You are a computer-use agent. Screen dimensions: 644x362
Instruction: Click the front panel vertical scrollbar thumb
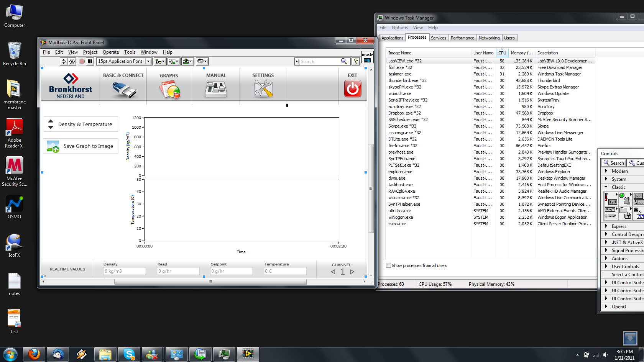click(371, 188)
